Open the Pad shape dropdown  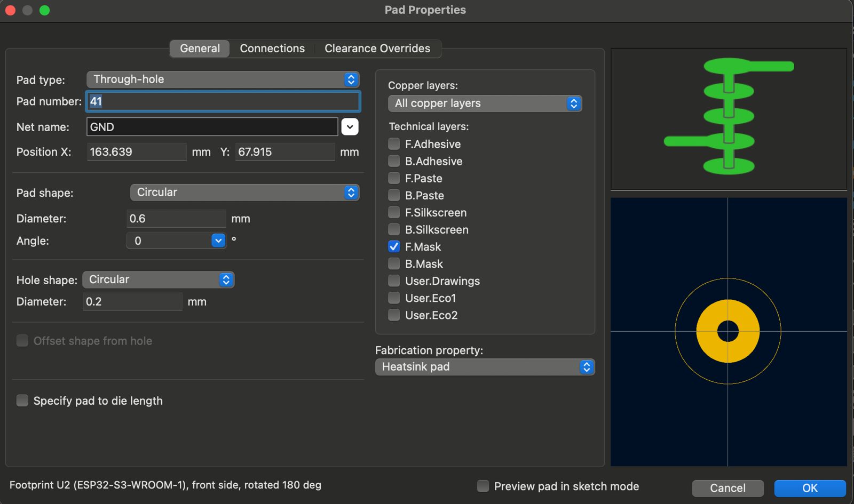tap(244, 193)
